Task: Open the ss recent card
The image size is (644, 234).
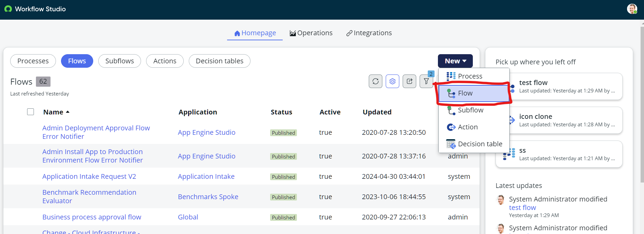Action: tap(559, 154)
